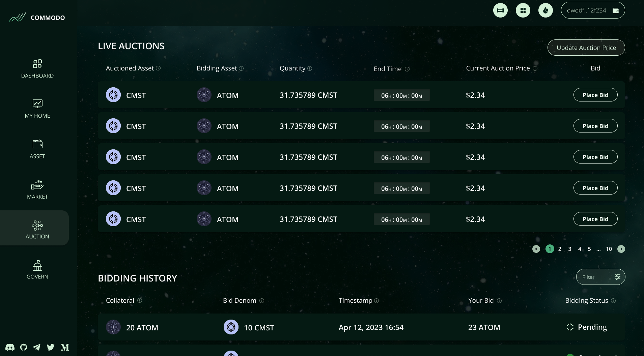Image resolution: width=644 pixels, height=356 pixels.
Task: Jump to page 10 of live auctions
Action: click(x=609, y=249)
